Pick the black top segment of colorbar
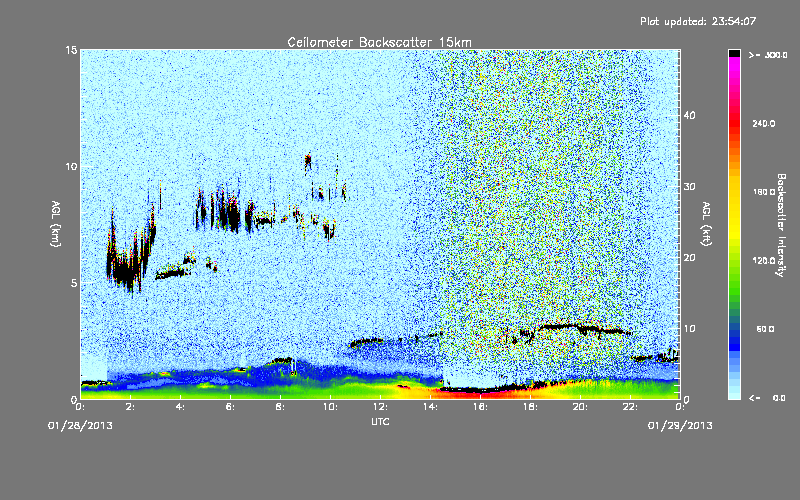 (734, 53)
